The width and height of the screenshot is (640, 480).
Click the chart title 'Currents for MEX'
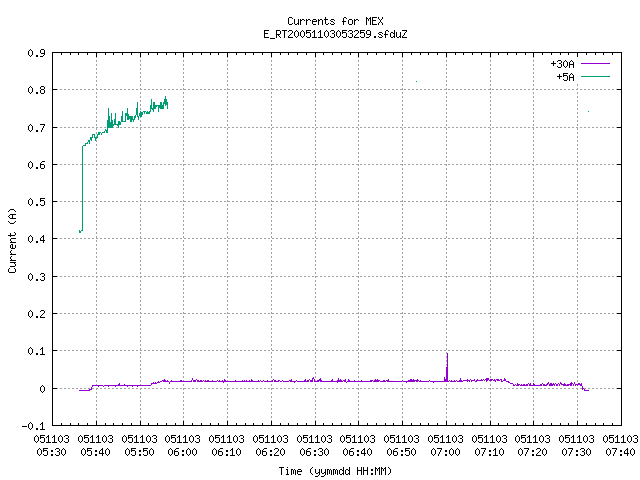[335, 21]
